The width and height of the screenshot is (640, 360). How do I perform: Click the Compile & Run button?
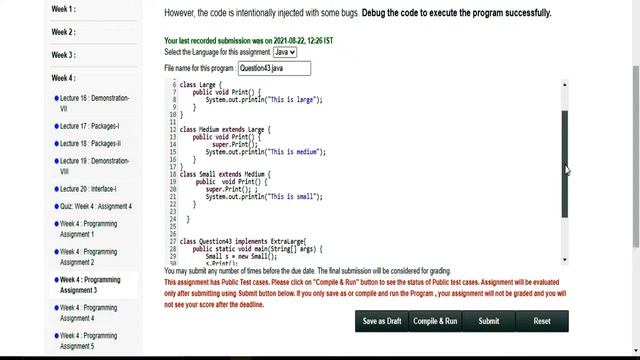(435, 321)
